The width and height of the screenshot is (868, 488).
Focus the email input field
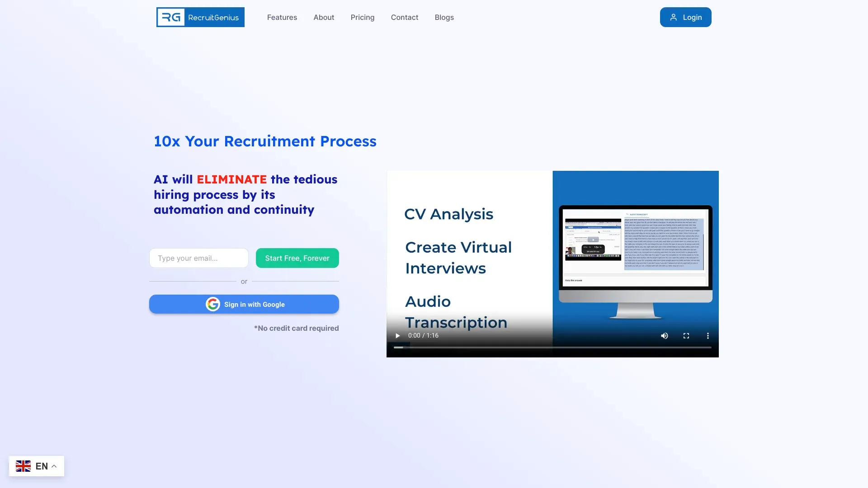(199, 258)
